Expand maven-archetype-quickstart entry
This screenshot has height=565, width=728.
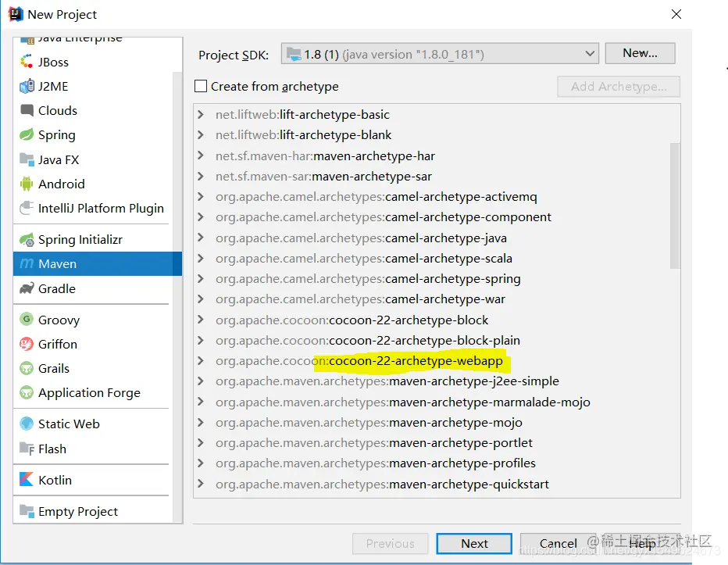201,484
